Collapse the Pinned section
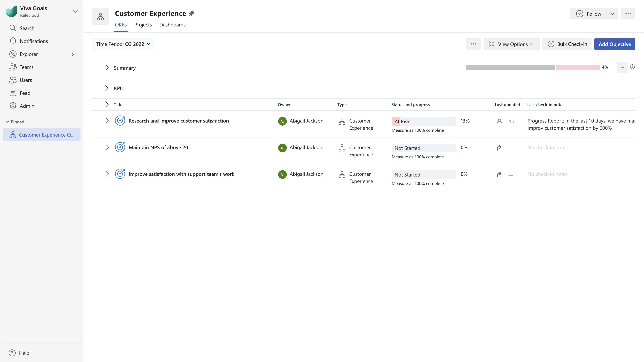Viewport: 644px width, 362px height. point(8,122)
